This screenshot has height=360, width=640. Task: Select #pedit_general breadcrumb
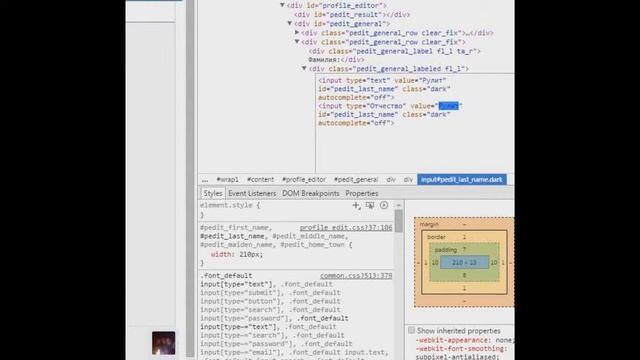pos(356,180)
